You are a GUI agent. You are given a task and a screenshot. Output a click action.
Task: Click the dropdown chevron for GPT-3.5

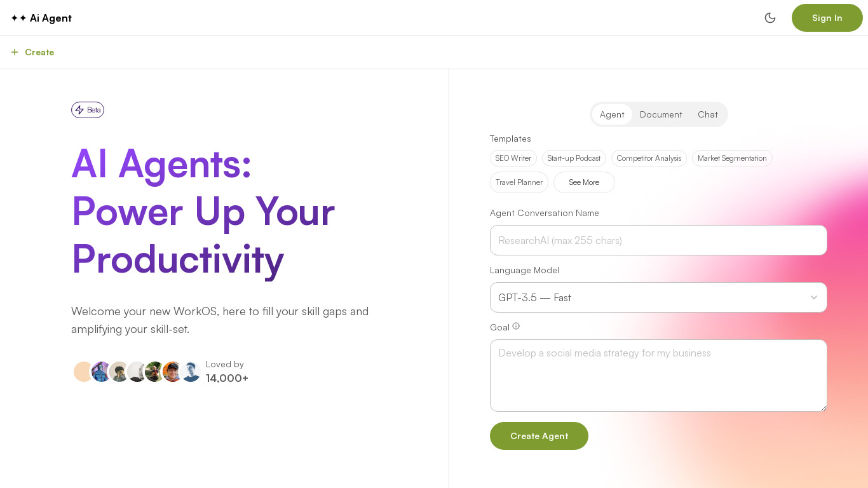[x=813, y=297]
